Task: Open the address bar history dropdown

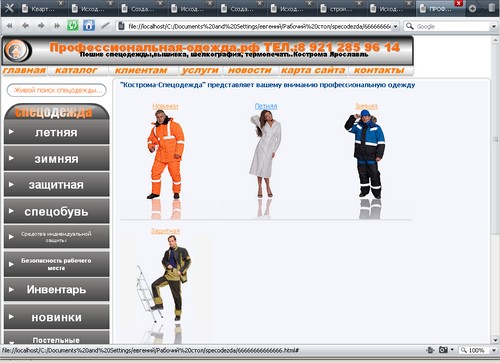Action: 395,26
